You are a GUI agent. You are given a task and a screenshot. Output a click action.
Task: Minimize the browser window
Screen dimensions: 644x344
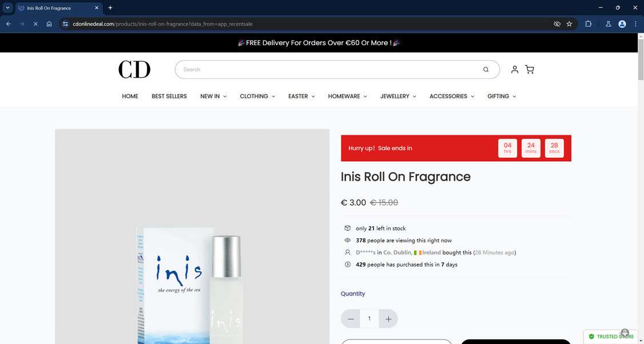pos(601,8)
